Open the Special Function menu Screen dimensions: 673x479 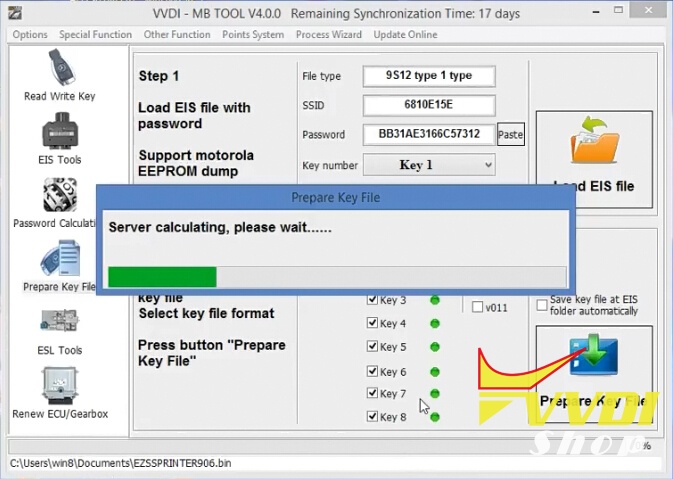pos(95,34)
